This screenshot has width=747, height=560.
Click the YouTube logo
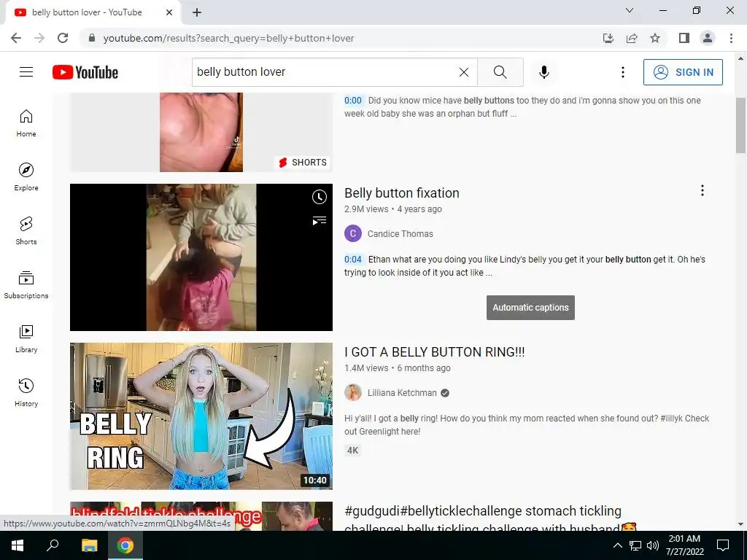(85, 72)
